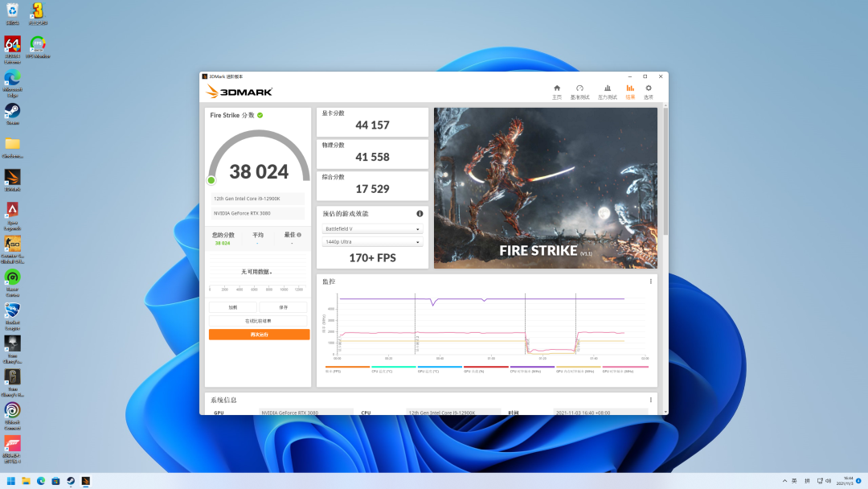
Task: Click the info icon next to Best (最佳)
Action: 299,235
